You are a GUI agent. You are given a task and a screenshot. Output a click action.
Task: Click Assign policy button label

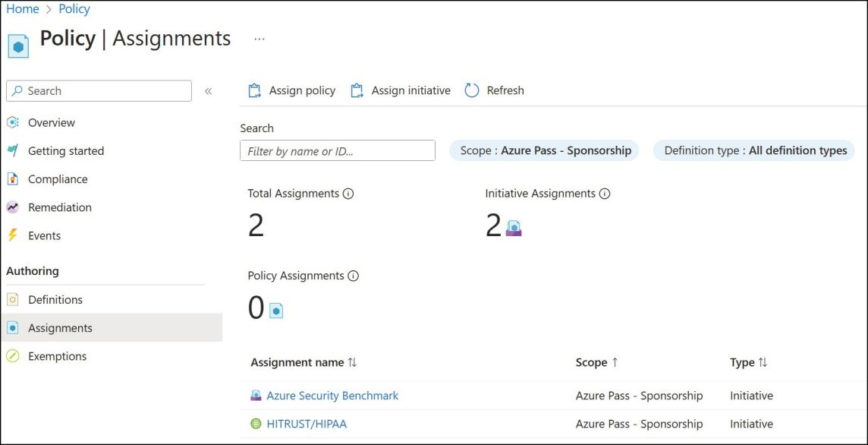click(x=302, y=90)
